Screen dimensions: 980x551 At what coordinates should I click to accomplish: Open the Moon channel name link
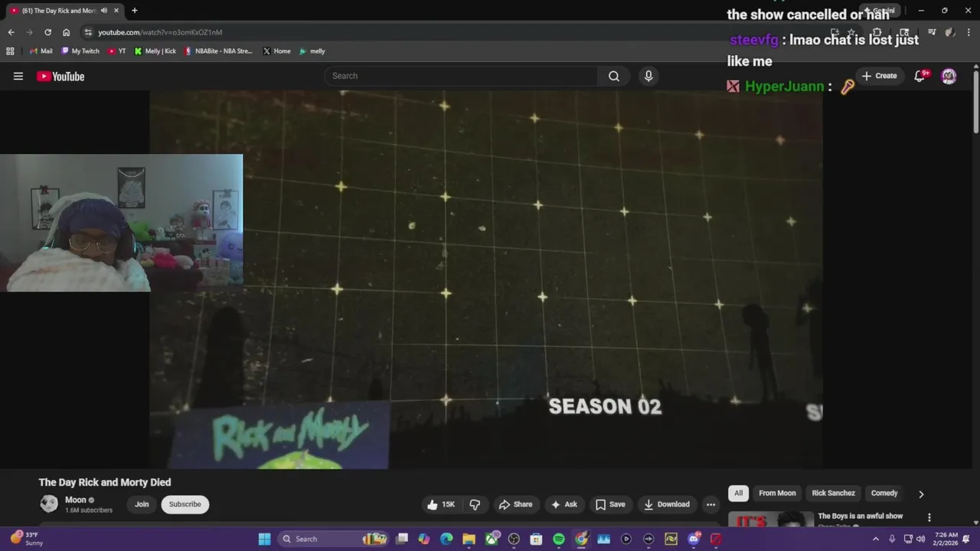pyautogui.click(x=76, y=500)
